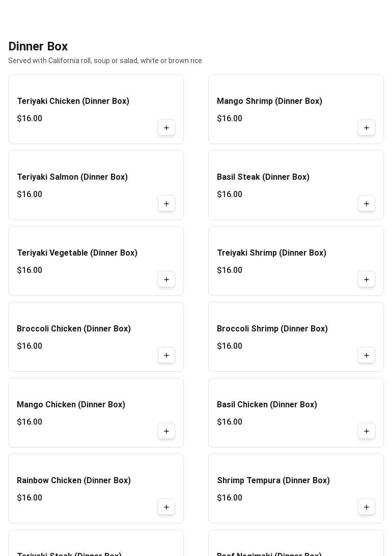Select the Basil Steak (Dinner Box) title

point(263,177)
